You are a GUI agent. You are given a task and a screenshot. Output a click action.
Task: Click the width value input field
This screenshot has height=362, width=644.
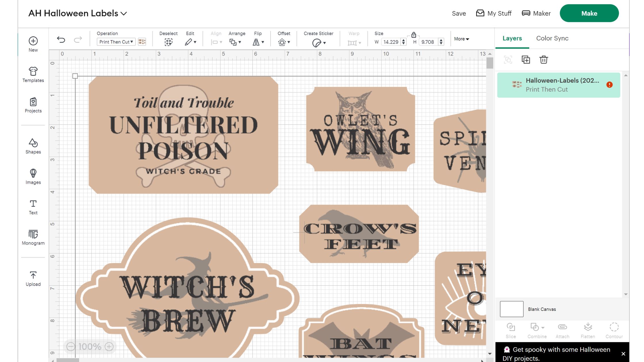(x=391, y=42)
